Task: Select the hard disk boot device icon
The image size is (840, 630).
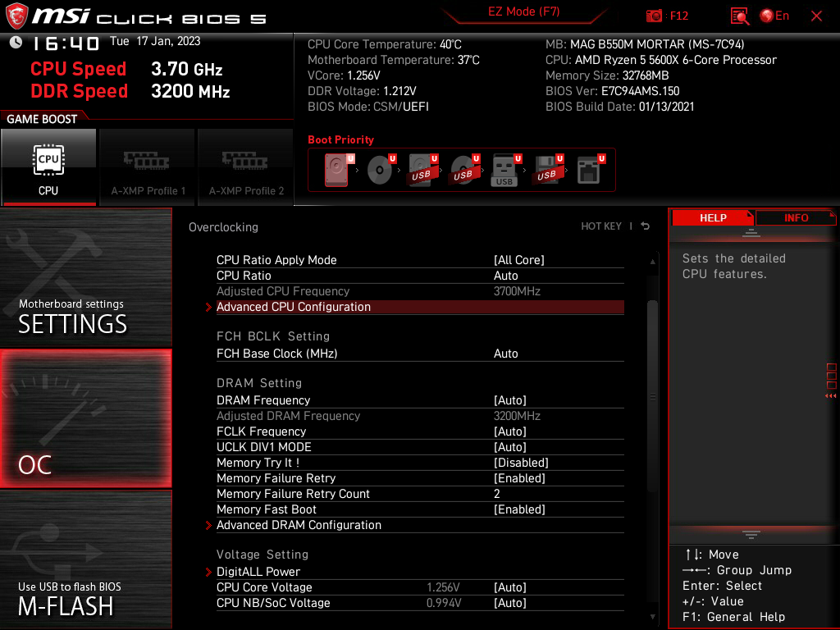Action: (x=337, y=170)
